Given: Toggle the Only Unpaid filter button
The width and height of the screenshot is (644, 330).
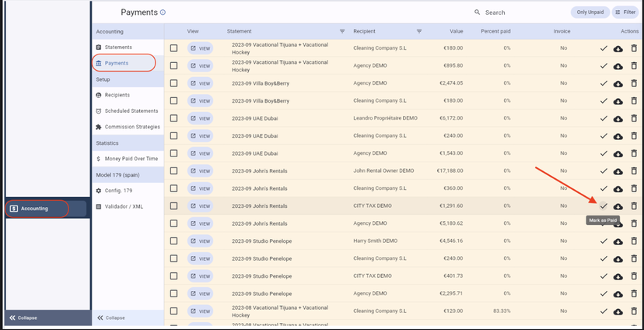Looking at the screenshot, I should (x=590, y=12).
